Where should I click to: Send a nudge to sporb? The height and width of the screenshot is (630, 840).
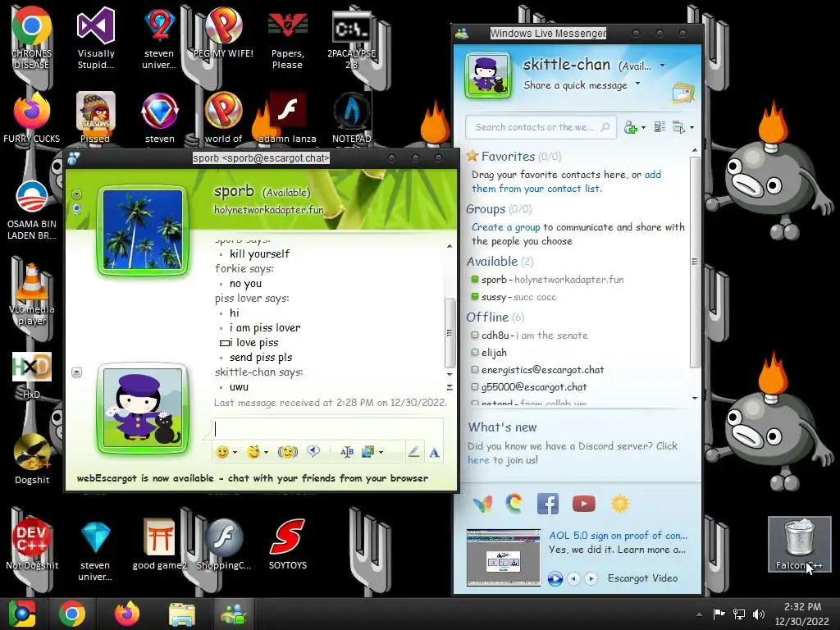tap(288, 452)
